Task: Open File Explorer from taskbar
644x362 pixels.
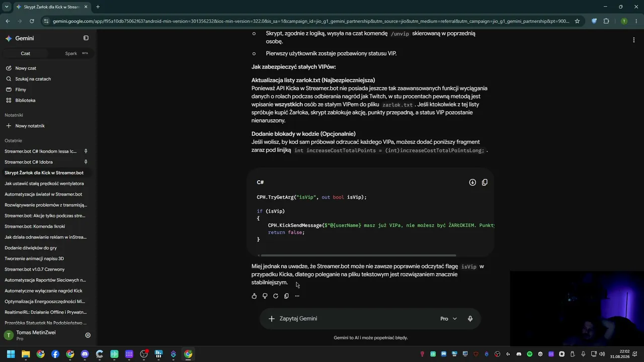Action: click(x=26, y=354)
